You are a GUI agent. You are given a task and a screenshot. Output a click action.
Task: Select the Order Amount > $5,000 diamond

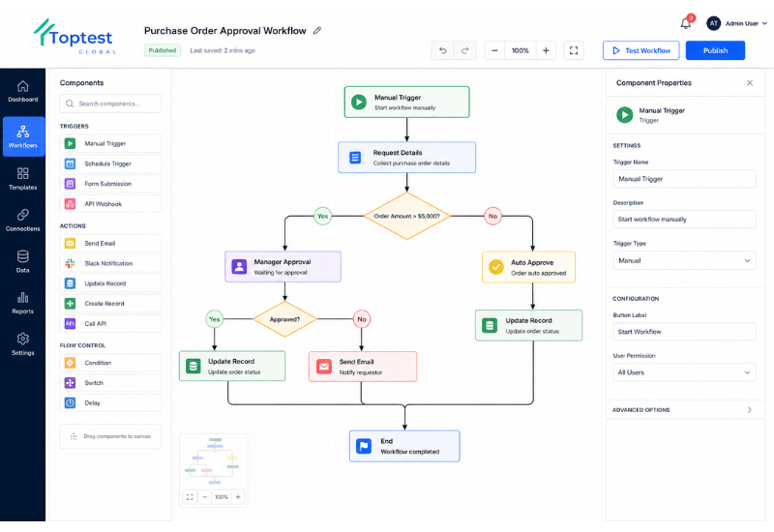click(406, 216)
